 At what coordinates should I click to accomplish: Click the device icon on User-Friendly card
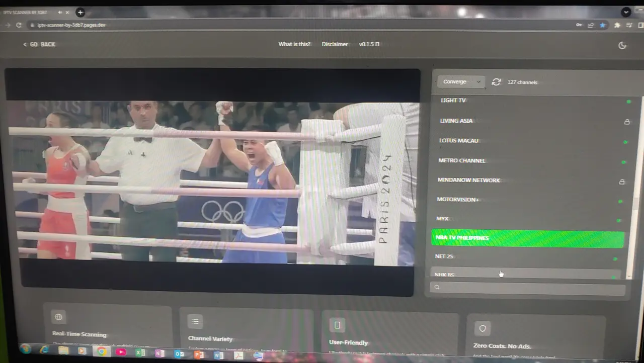337,325
